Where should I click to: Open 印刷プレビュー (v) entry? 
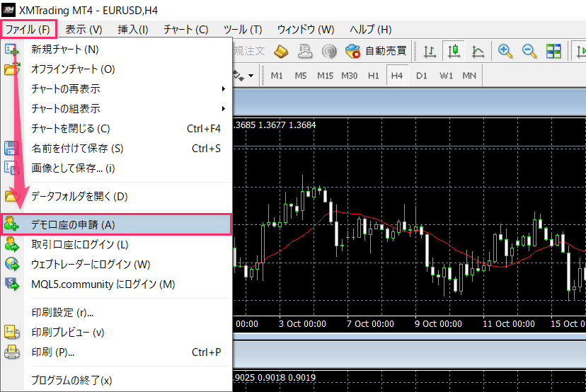point(116,333)
